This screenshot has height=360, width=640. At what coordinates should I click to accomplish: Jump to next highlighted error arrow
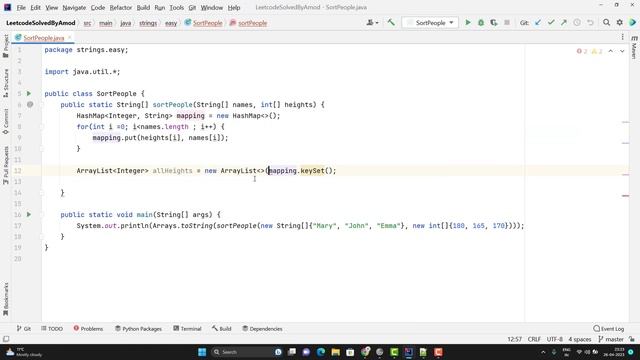622,51
